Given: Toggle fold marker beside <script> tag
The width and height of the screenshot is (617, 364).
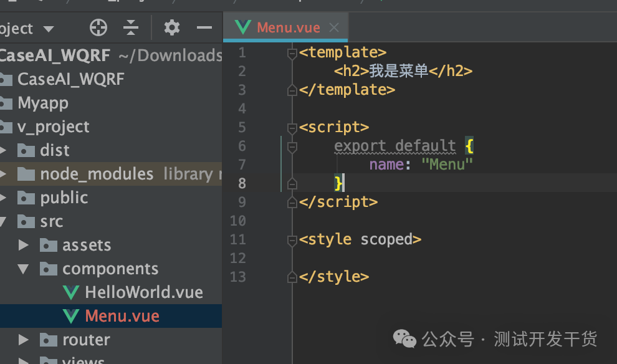Looking at the screenshot, I should coord(292,128).
